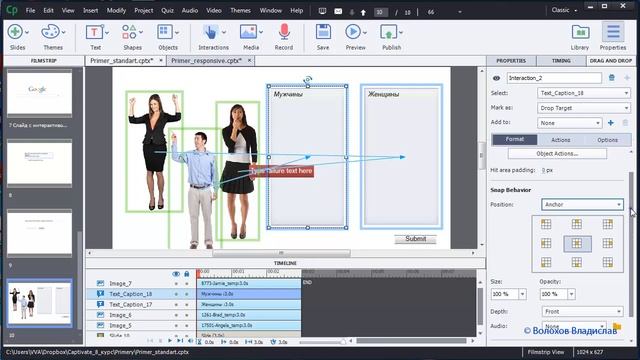Open the Quiz menu
Image resolution: width=640 pixels, height=360 pixels.
coord(167,11)
